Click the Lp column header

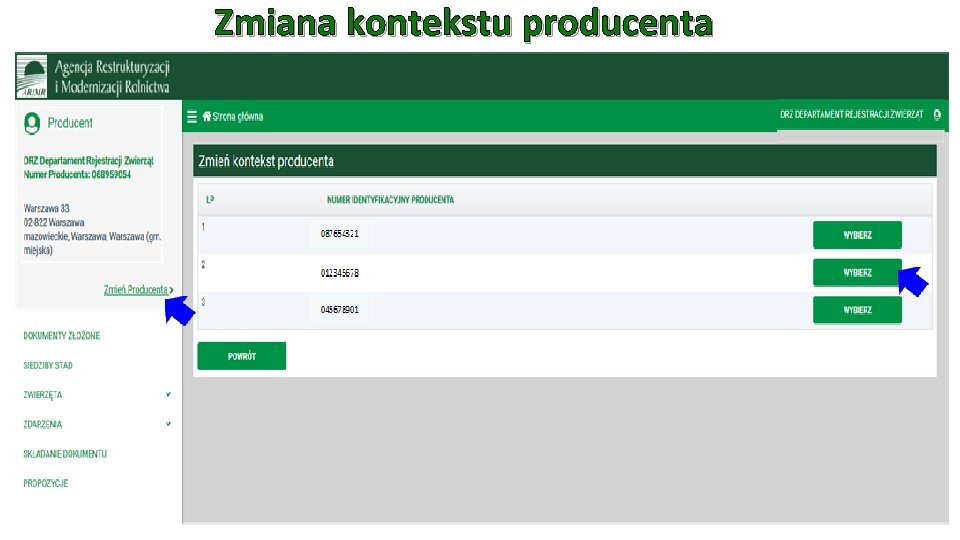(210, 200)
